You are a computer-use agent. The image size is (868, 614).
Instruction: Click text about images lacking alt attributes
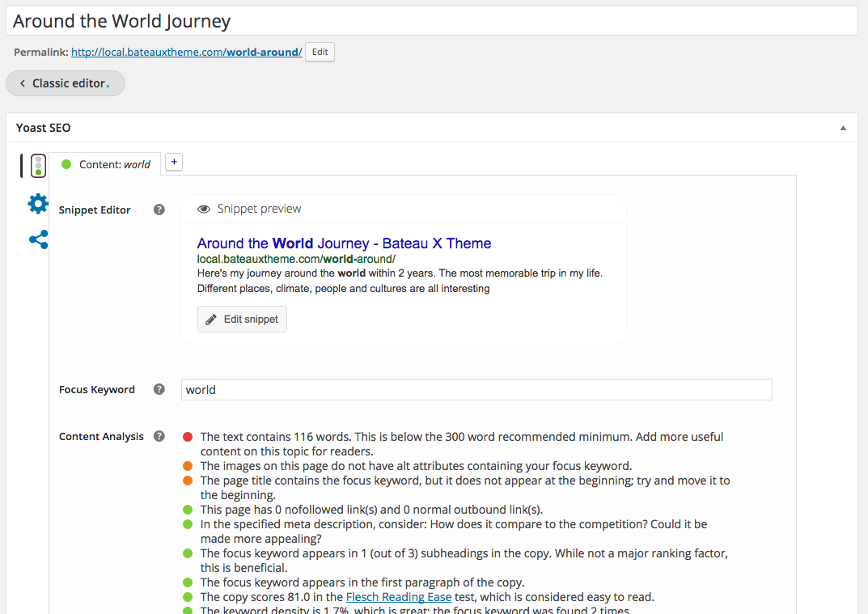pyautogui.click(x=417, y=466)
